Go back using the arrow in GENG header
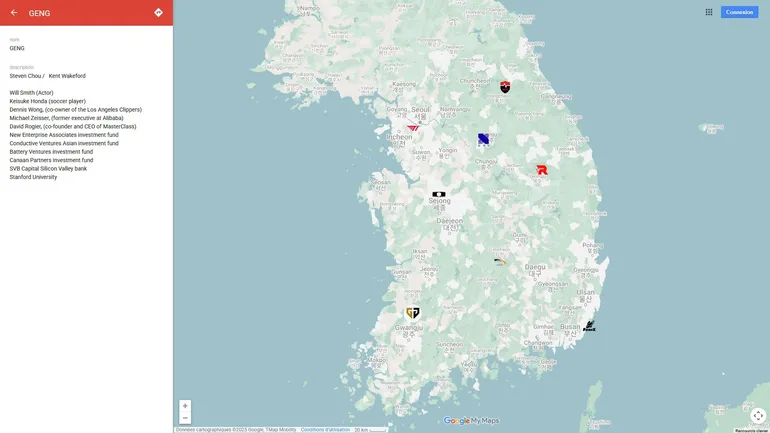770x433 pixels. 14,13
